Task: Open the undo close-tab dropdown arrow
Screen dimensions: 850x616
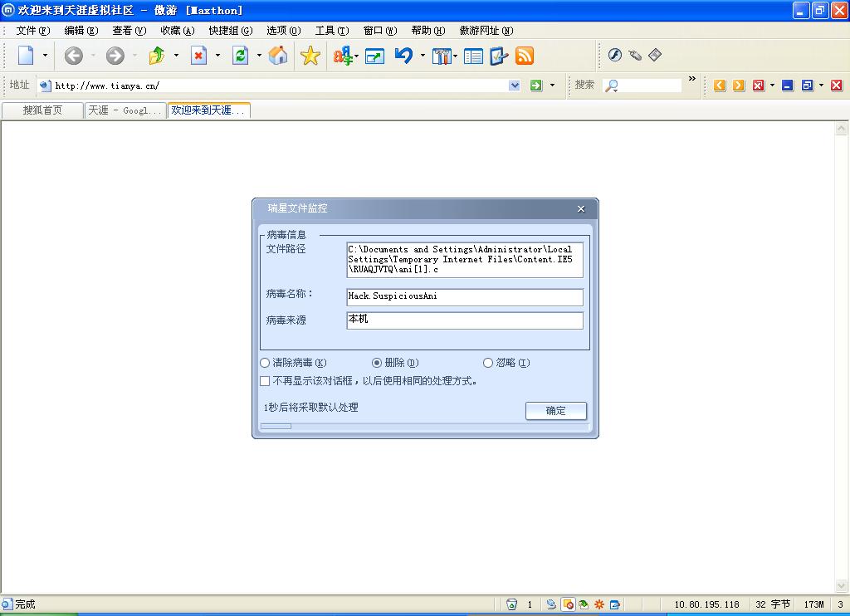Action: tap(423, 56)
